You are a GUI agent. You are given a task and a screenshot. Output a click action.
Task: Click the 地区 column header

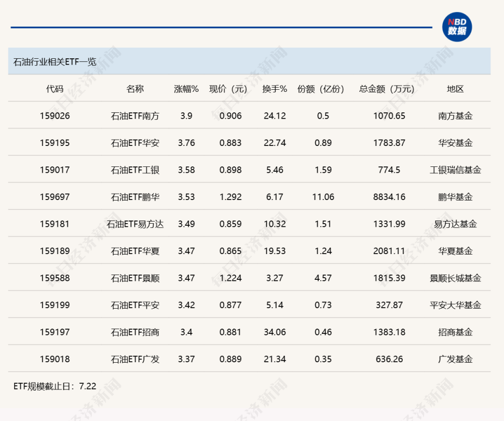point(455,89)
